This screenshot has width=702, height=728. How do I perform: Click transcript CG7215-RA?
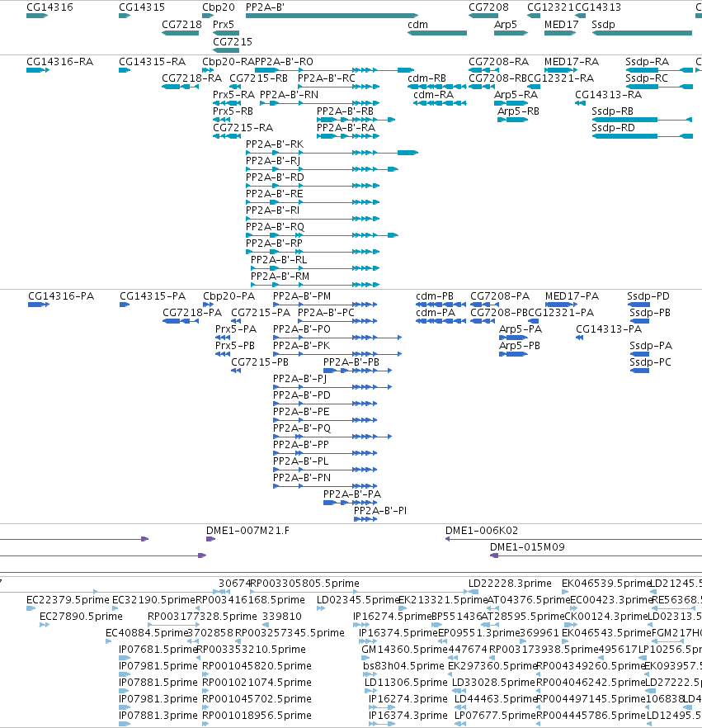click(x=243, y=128)
